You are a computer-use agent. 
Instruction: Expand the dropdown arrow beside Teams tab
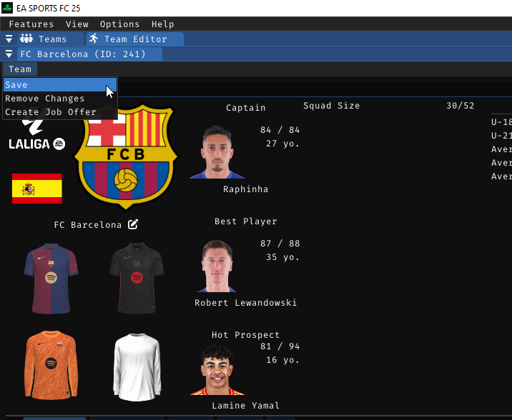click(x=9, y=39)
